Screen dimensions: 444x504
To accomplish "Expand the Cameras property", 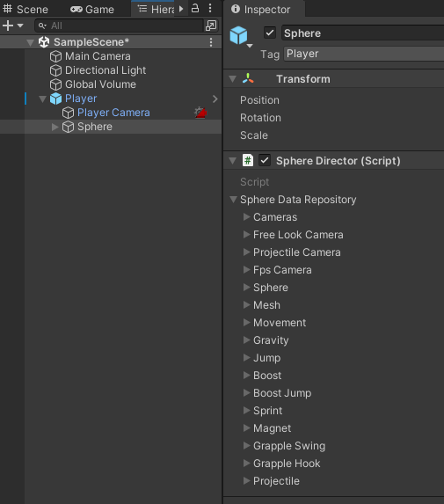I will click(x=246, y=217).
